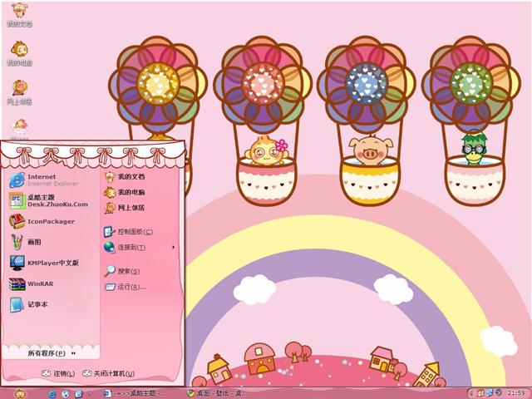Expand 所有程序(P) all programs list

pyautogui.click(x=52, y=353)
